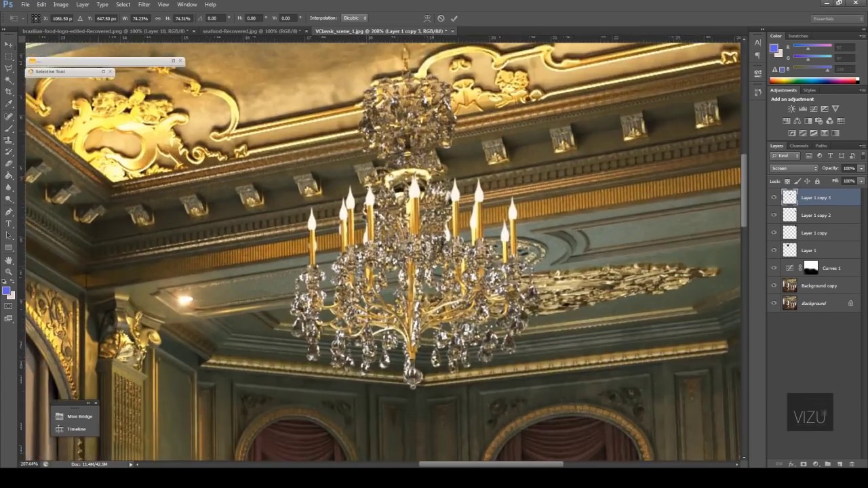This screenshot has height=488, width=868.
Task: Open the Essentials workspace dropdown
Action: tap(837, 18)
